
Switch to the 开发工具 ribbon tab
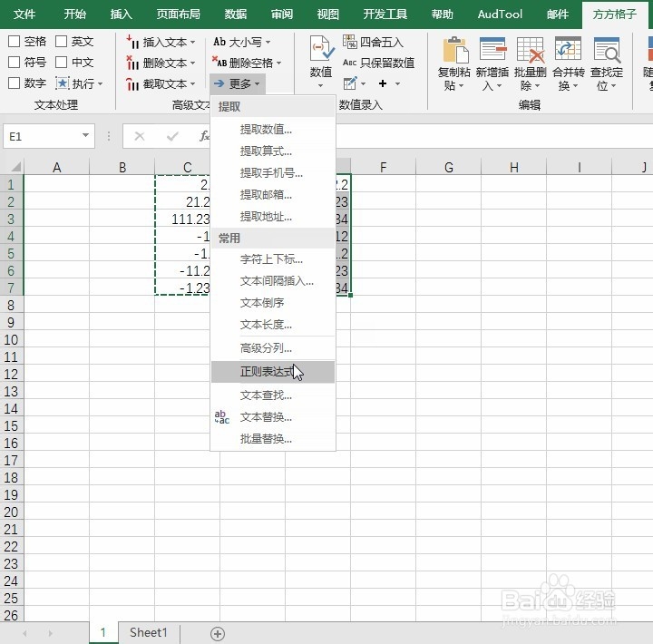pyautogui.click(x=385, y=15)
